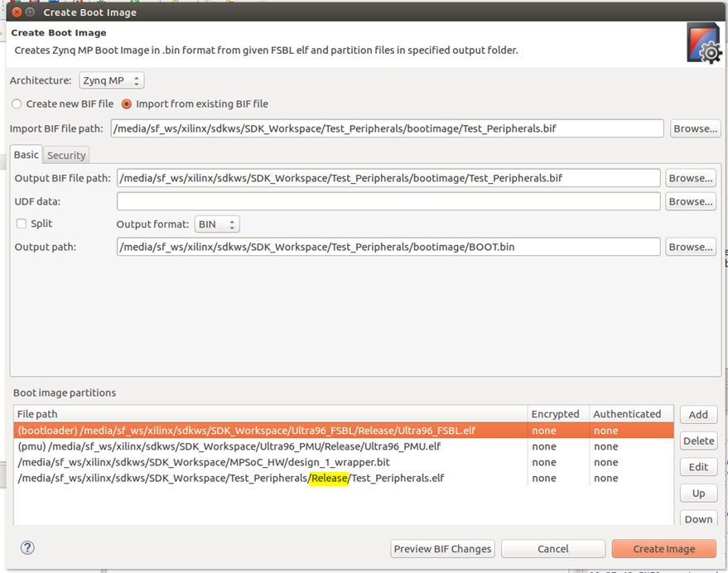Click the Create Image button
Screen dimensions: 728x573
(x=664, y=549)
